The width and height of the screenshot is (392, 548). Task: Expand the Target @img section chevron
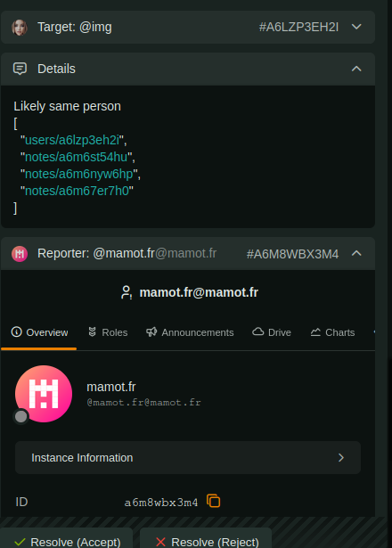pyautogui.click(x=356, y=27)
